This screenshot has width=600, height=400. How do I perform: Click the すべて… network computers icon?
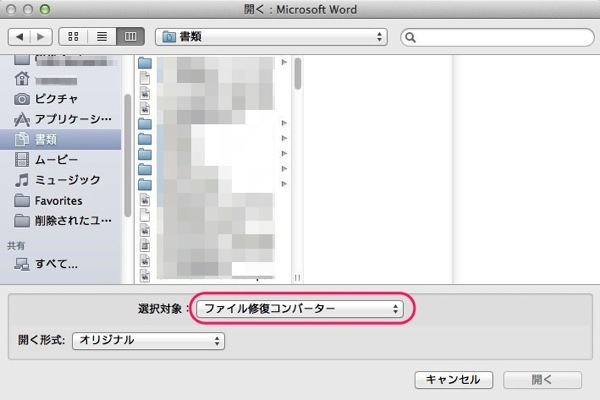pos(22,264)
